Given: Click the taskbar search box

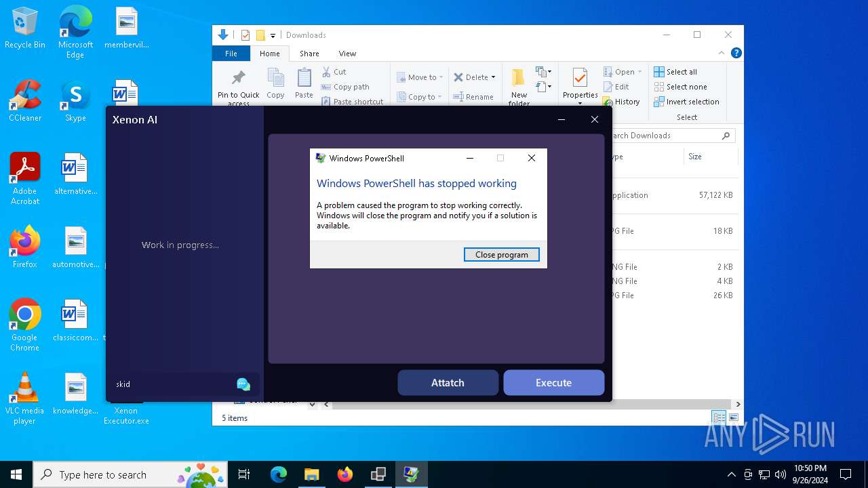Looking at the screenshot, I should 130,474.
